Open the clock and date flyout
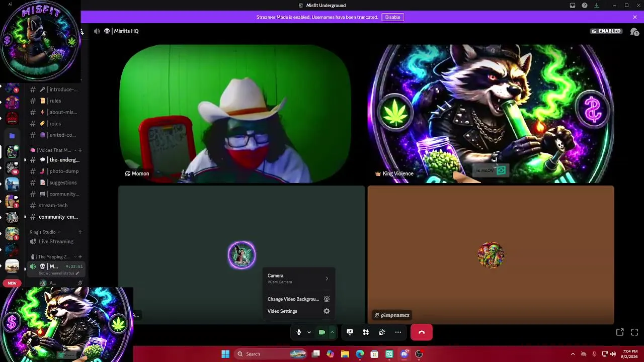 630,354
